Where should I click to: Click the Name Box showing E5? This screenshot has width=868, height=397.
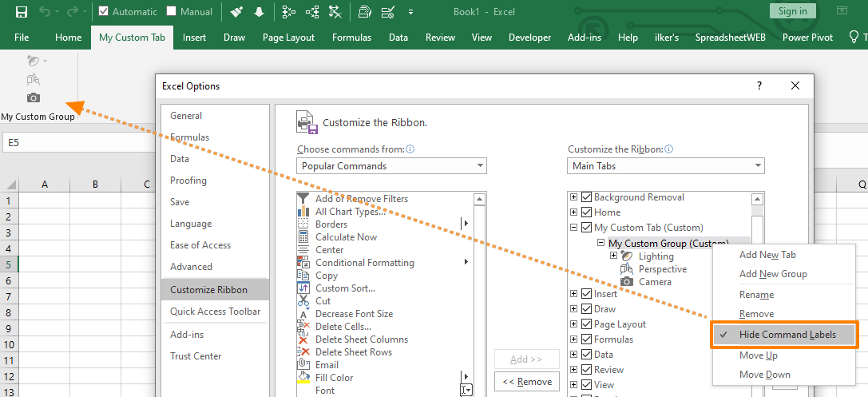[x=77, y=142]
